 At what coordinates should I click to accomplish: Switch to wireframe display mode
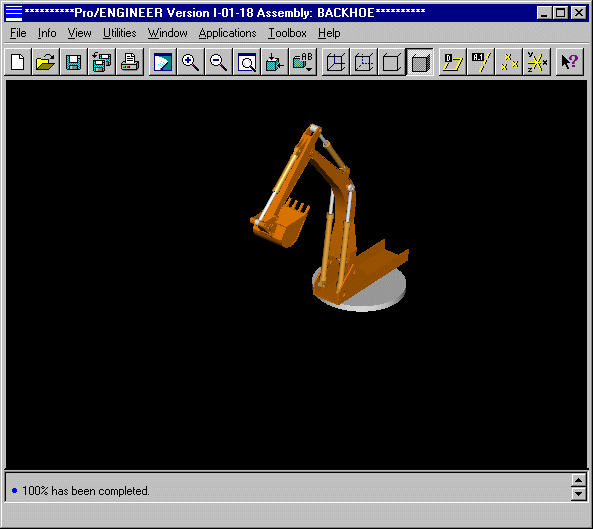(x=335, y=62)
